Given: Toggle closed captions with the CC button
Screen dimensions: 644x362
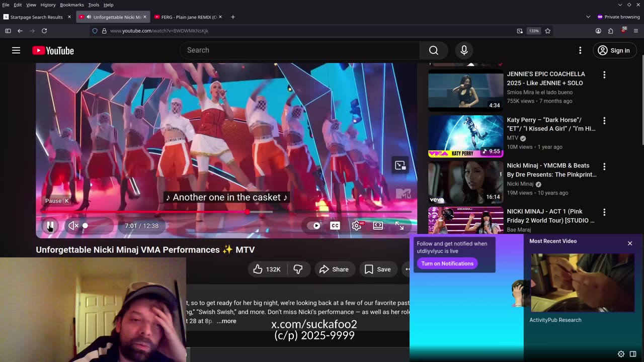Looking at the screenshot, I should pos(335,226).
